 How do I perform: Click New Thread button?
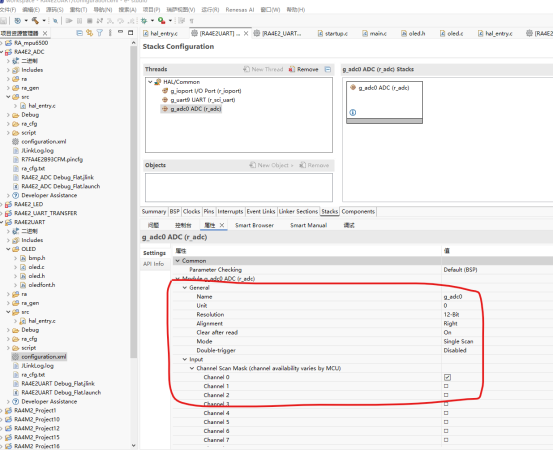click(x=263, y=69)
